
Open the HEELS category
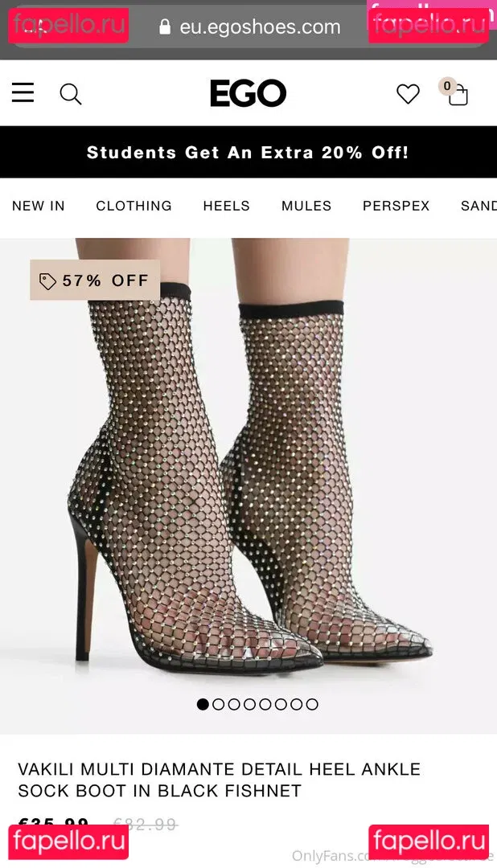(x=226, y=206)
